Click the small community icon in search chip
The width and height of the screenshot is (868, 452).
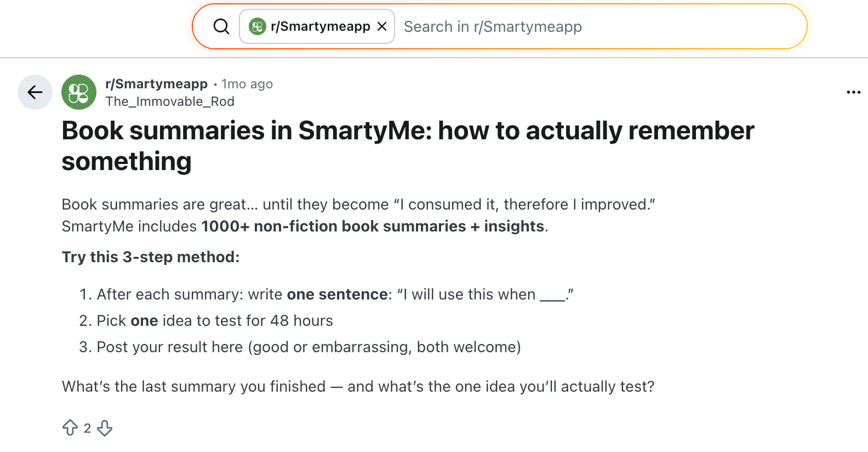(258, 26)
